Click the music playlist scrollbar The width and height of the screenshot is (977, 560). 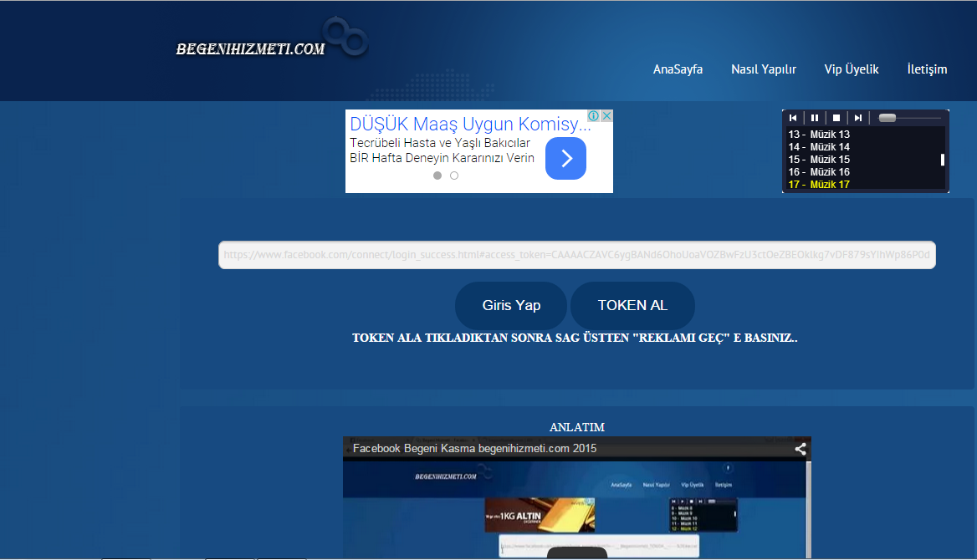942,159
